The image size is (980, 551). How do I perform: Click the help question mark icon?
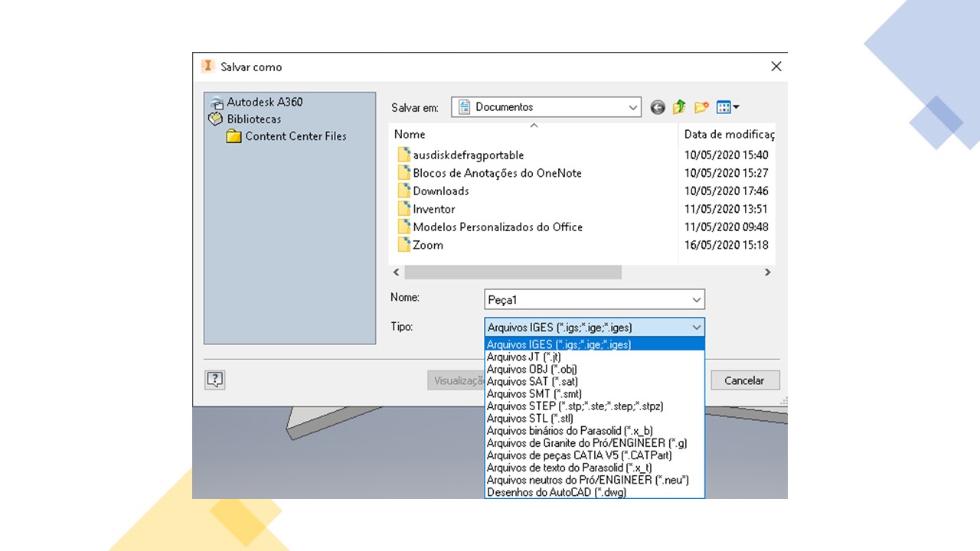point(215,380)
